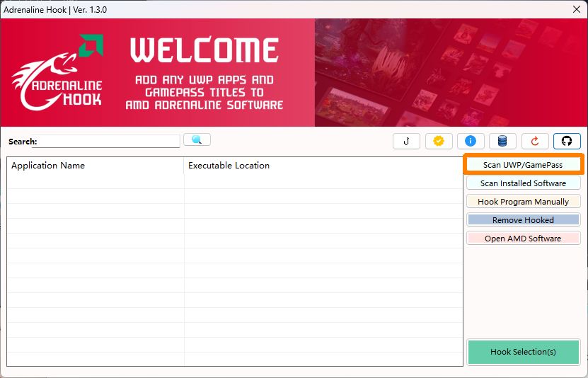Close the Adrenaline Hook window

(577, 9)
